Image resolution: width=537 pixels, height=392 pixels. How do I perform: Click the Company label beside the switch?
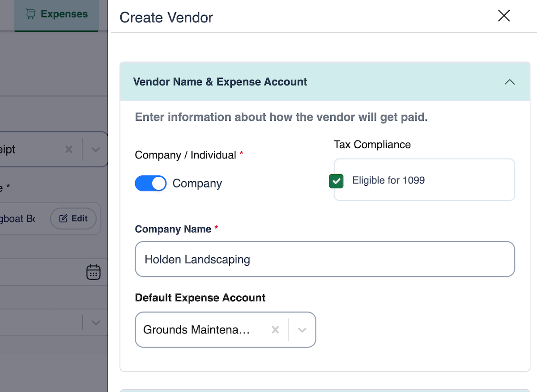click(197, 183)
